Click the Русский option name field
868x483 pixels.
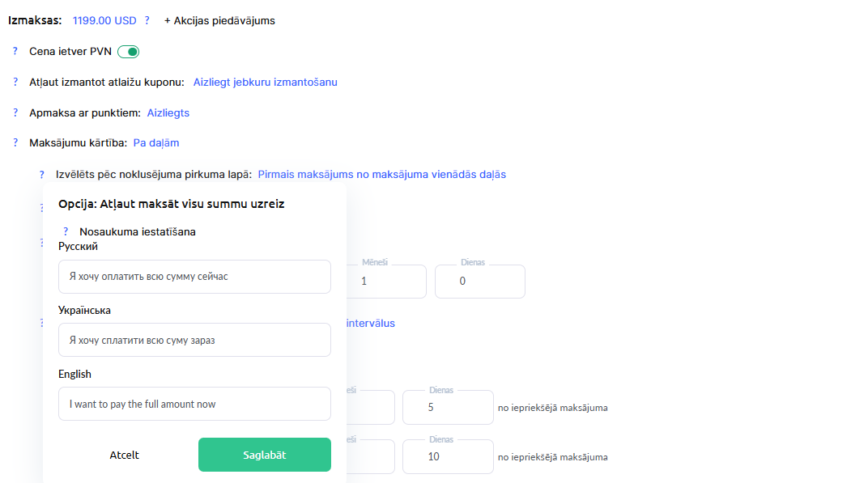[x=194, y=277]
